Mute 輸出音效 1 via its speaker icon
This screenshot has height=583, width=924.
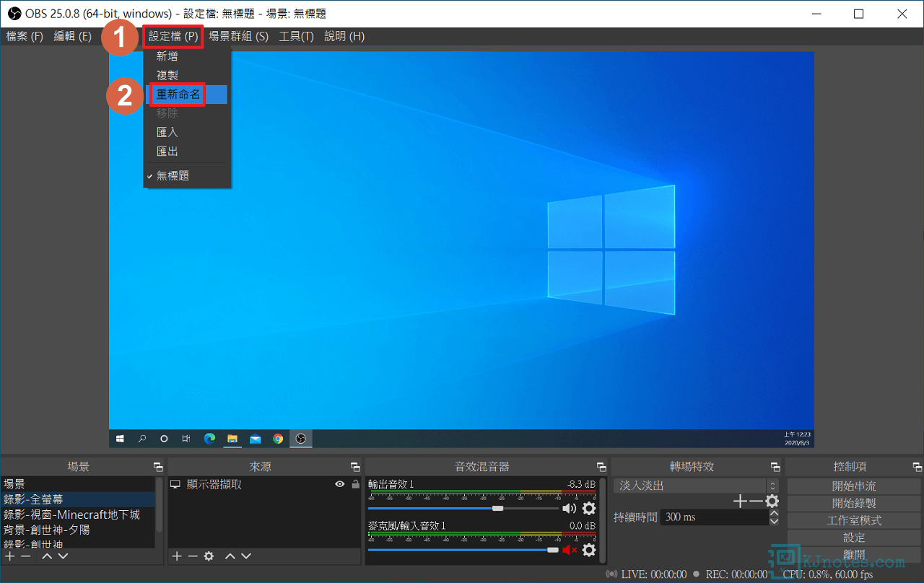point(570,509)
